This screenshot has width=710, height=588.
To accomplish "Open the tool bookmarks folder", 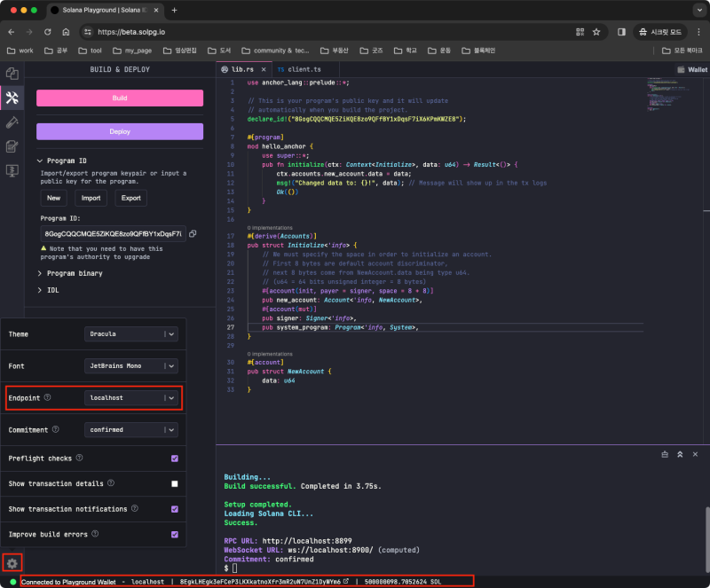I will pyautogui.click(x=91, y=51).
